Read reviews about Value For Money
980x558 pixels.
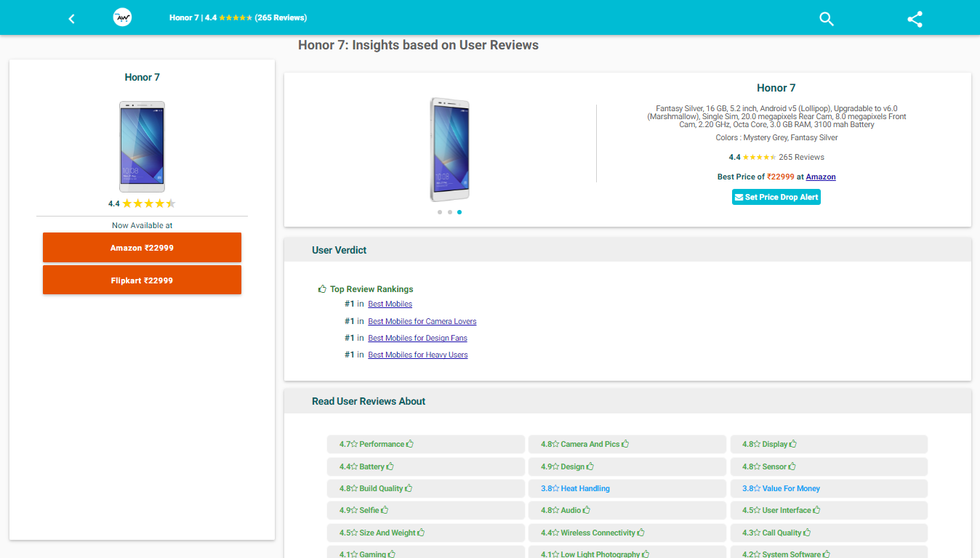[829, 488]
